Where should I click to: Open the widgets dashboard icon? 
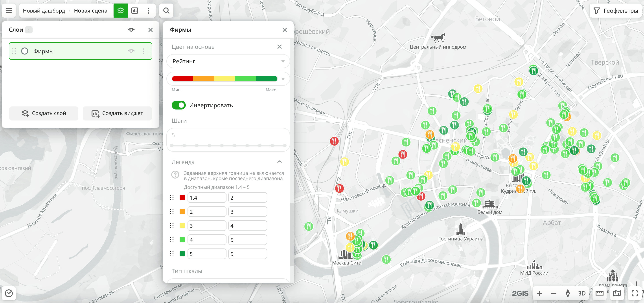coord(135,11)
